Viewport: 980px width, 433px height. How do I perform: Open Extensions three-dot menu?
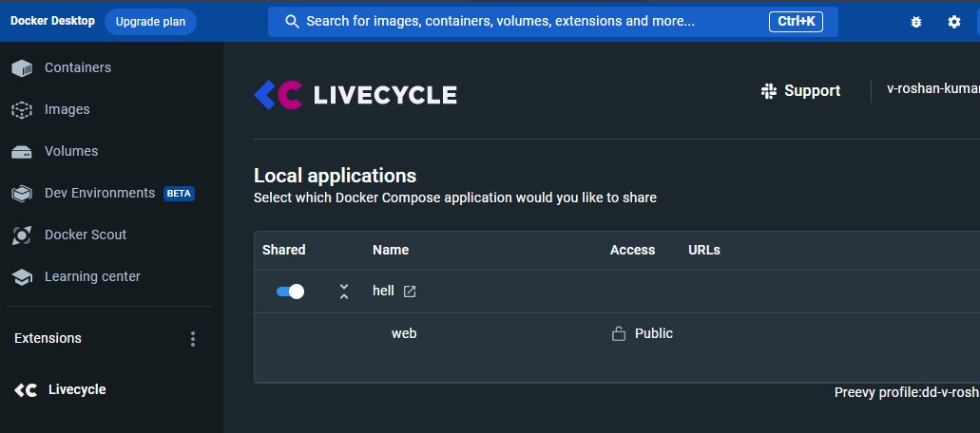coord(193,339)
